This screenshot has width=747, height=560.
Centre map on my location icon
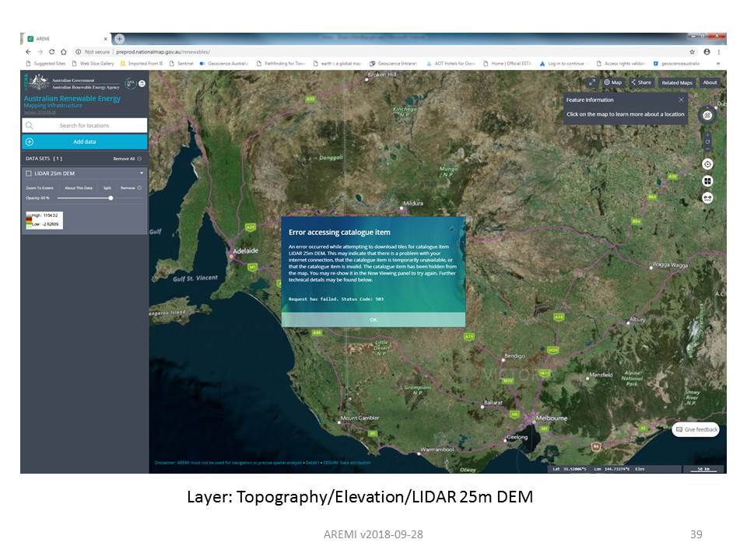707,164
